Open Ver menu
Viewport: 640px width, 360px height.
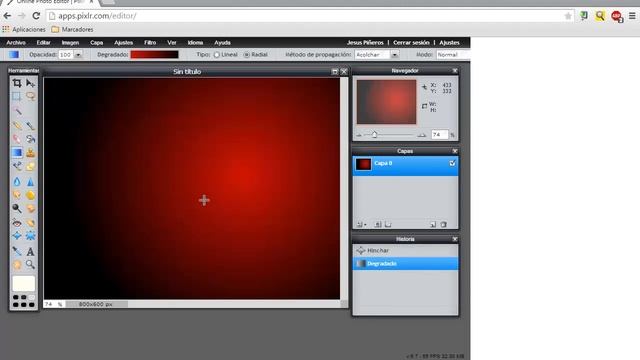(x=172, y=42)
